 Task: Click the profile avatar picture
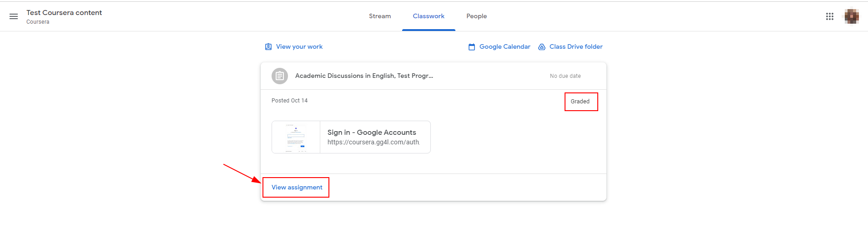(x=851, y=16)
